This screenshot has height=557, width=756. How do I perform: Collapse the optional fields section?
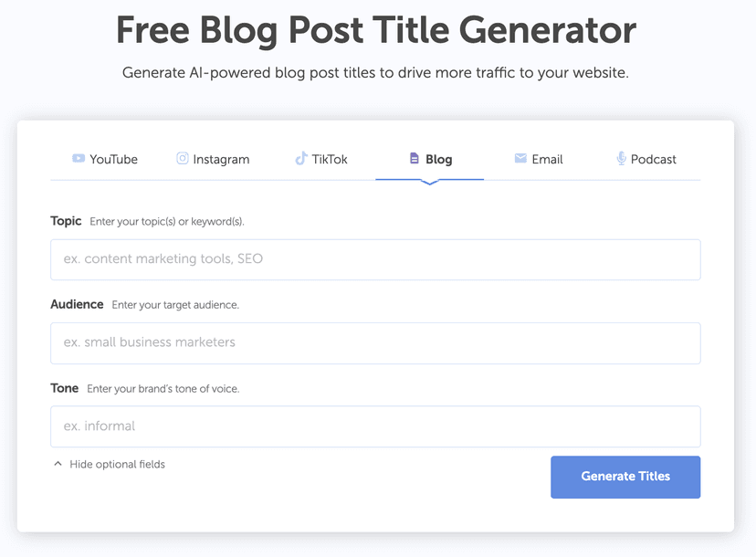[x=108, y=463]
